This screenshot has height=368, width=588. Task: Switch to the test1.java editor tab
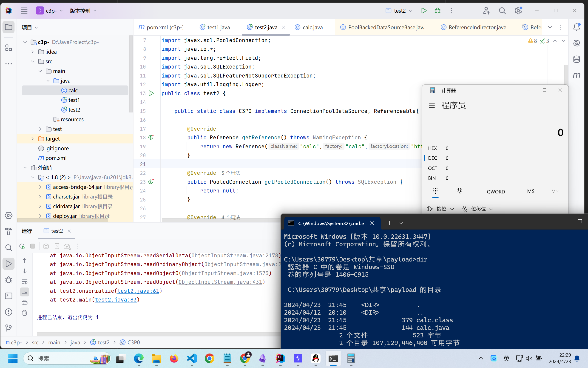coord(215,27)
